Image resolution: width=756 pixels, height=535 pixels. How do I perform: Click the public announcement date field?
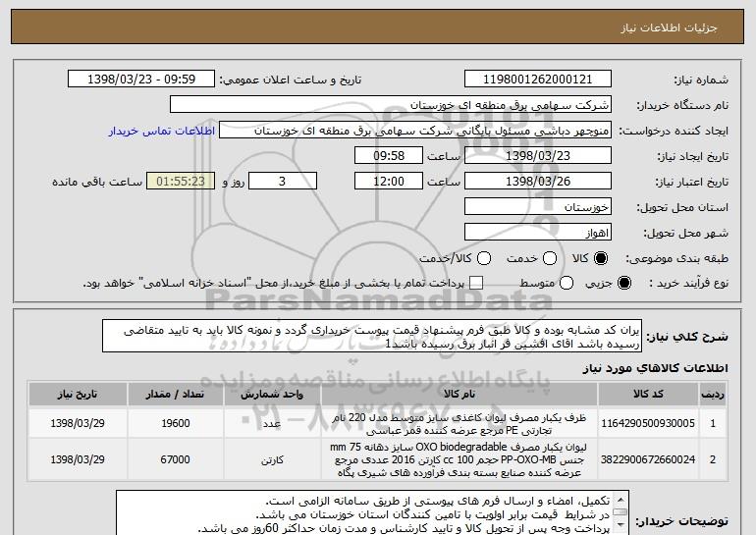click(141, 80)
